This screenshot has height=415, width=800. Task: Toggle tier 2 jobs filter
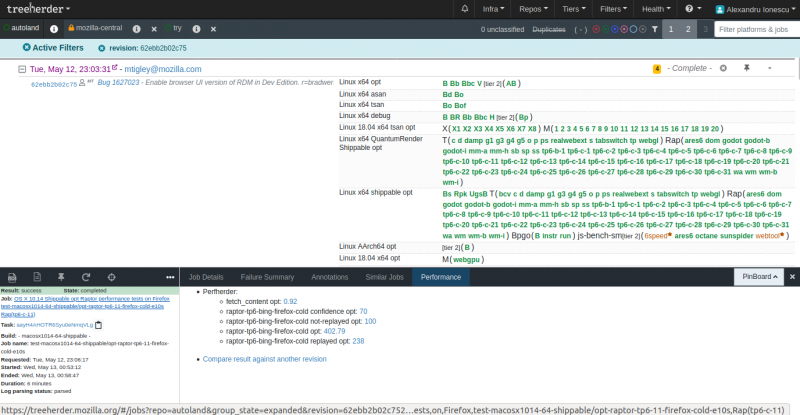coord(688,29)
